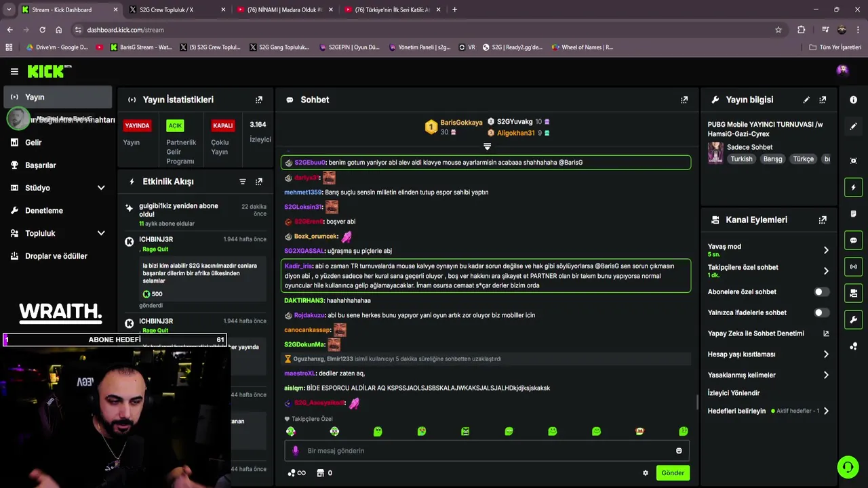Open BarisG Stream bookmark
The image size is (868, 488).
point(141,47)
